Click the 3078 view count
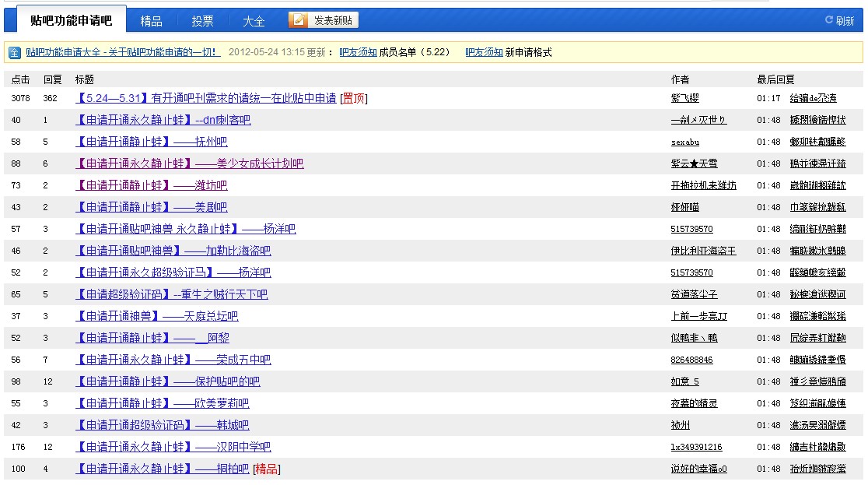 coord(20,98)
